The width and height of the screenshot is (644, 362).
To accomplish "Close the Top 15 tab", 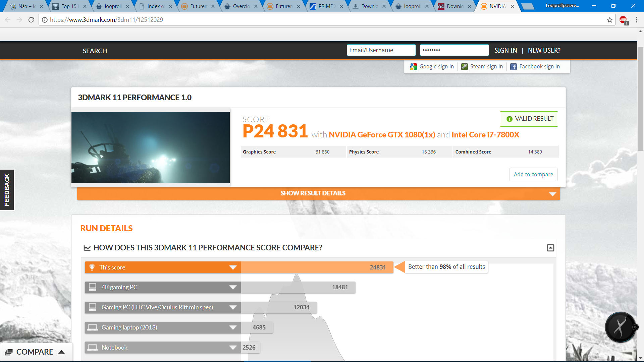I will pyautogui.click(x=85, y=6).
